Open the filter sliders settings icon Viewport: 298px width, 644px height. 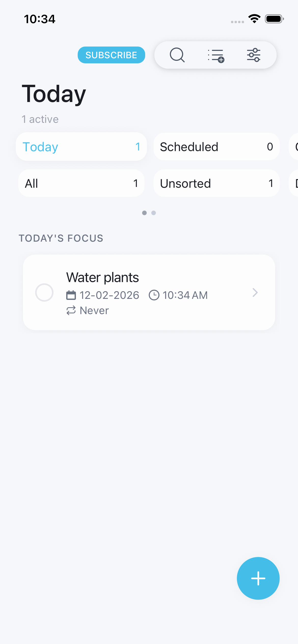coord(254,55)
